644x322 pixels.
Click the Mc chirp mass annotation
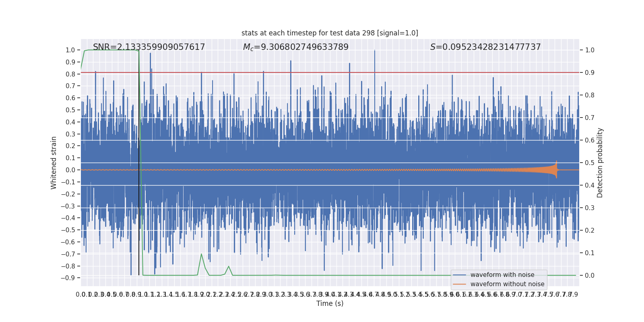pyautogui.click(x=296, y=47)
